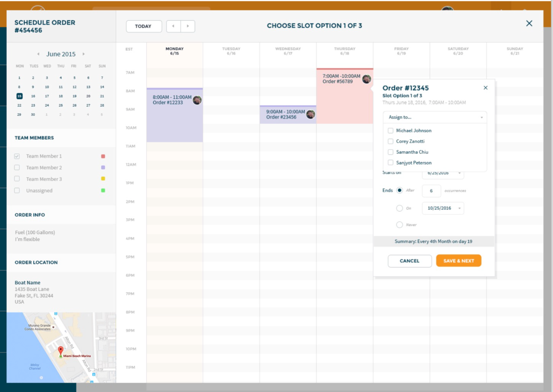This screenshot has height=392, width=553.
Task: Check Michael Johnson in assign list
Action: (x=390, y=131)
